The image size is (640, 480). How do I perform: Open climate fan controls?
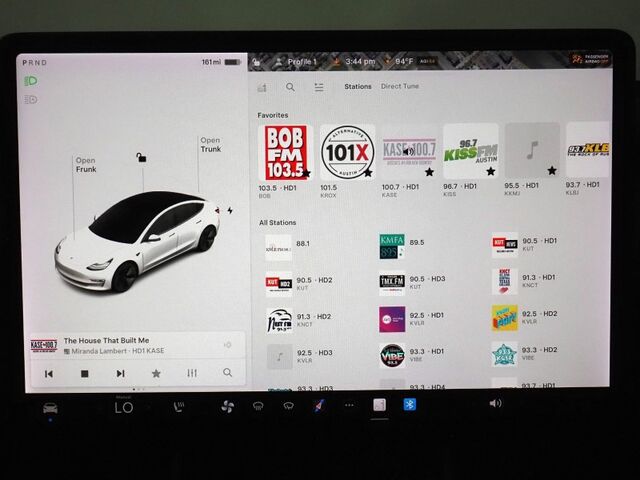(226, 406)
